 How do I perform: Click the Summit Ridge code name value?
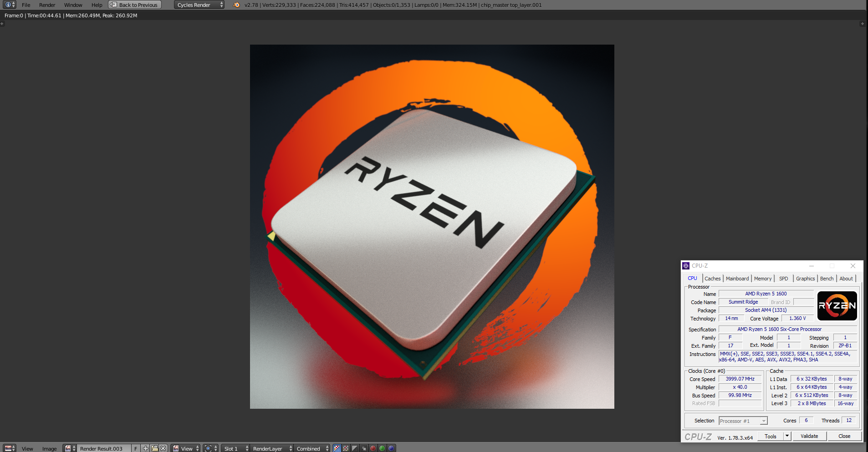click(743, 302)
